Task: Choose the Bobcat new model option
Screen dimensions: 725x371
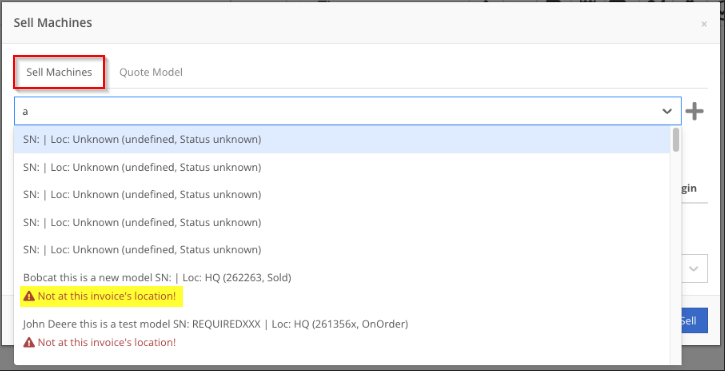Action: coord(342,287)
